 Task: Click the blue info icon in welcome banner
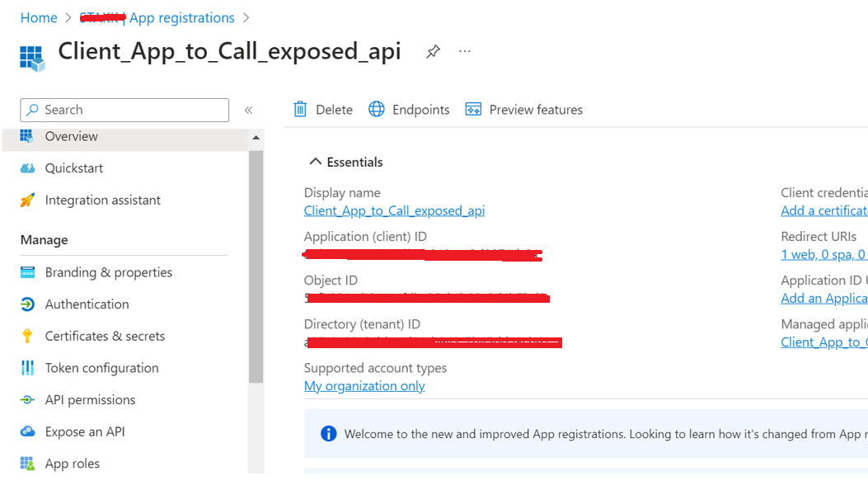pos(328,433)
